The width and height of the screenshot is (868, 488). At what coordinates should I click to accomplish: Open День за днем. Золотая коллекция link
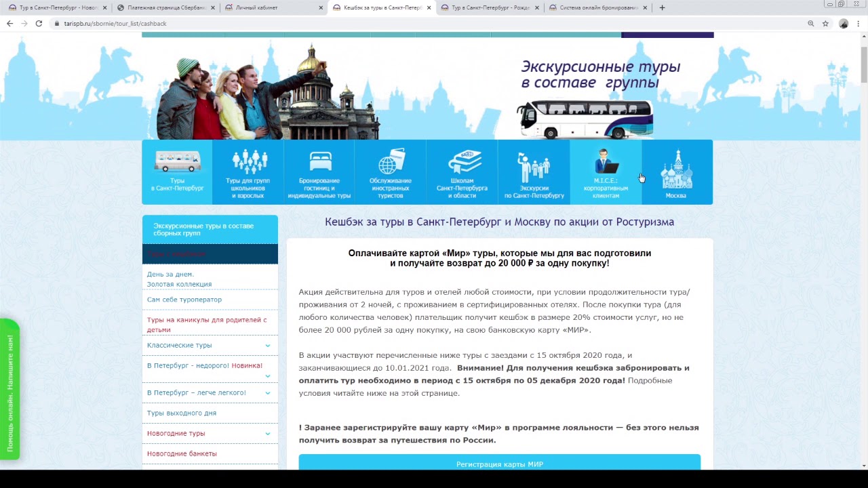tap(179, 279)
